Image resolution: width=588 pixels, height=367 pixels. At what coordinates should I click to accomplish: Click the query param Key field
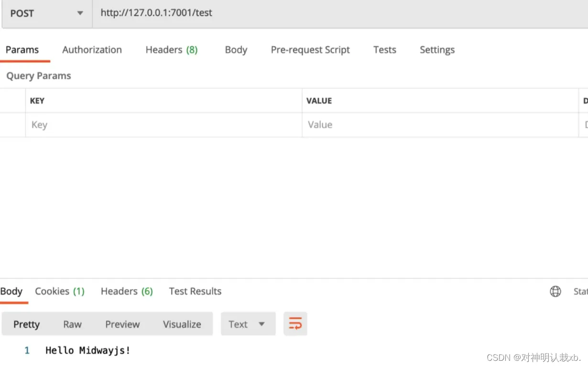(x=163, y=125)
